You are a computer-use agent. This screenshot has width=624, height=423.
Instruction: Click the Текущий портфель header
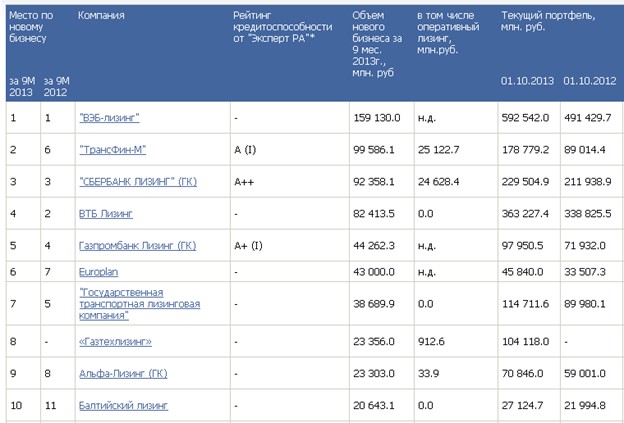[x=548, y=21]
